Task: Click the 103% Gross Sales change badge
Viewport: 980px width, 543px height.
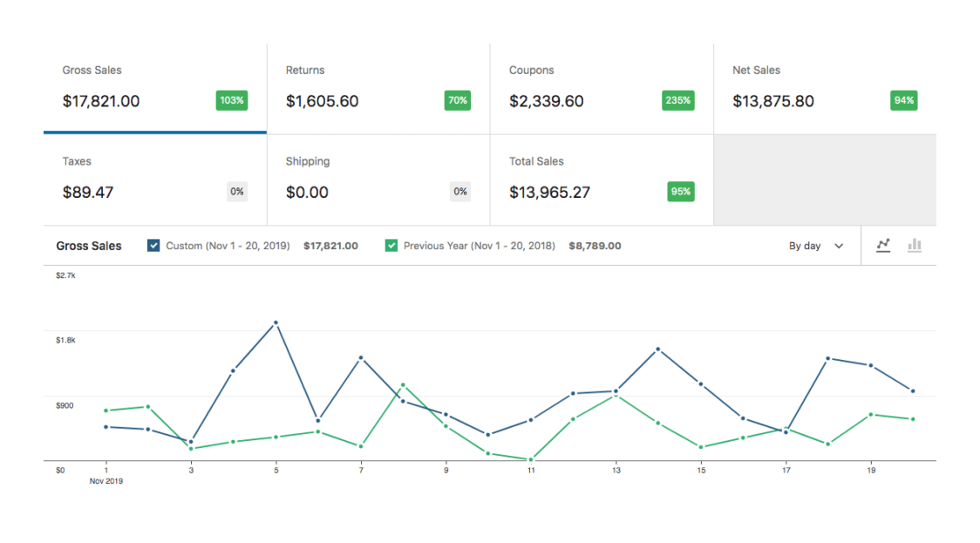Action: (232, 100)
